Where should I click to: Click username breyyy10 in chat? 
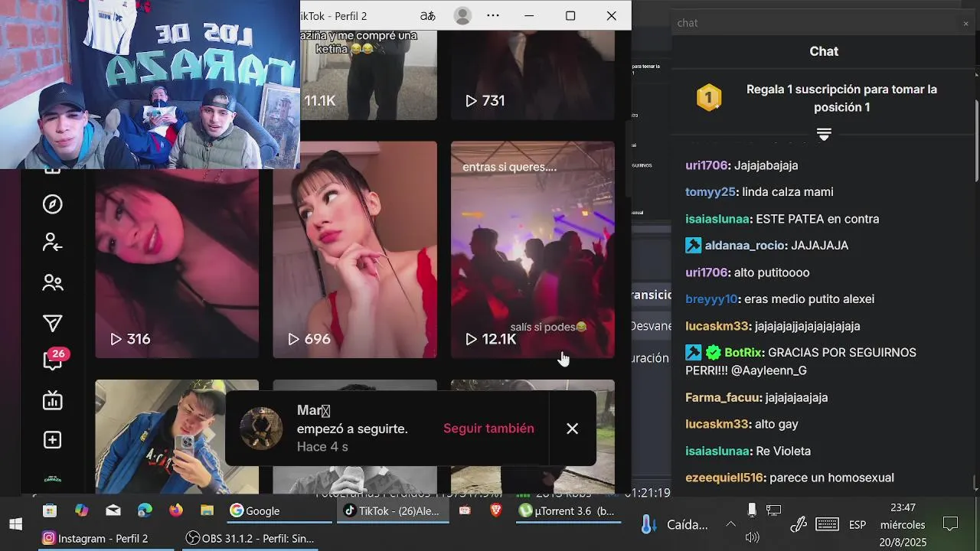(711, 299)
